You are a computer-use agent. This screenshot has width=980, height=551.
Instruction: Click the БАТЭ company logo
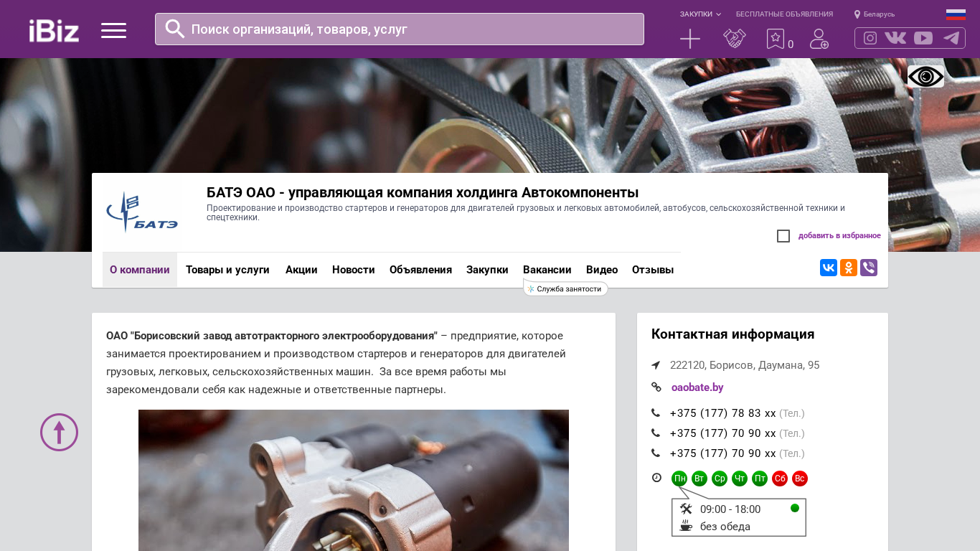tap(142, 212)
